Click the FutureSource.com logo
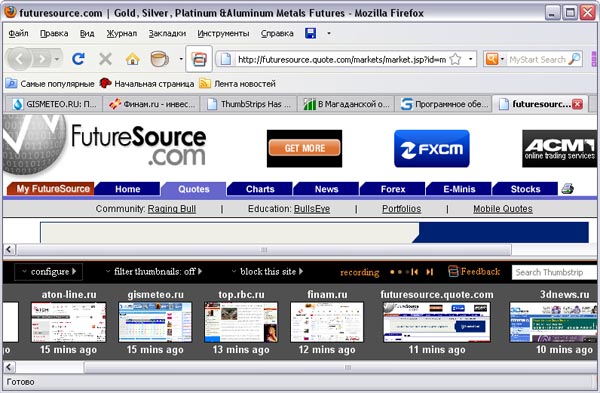 pos(104,145)
